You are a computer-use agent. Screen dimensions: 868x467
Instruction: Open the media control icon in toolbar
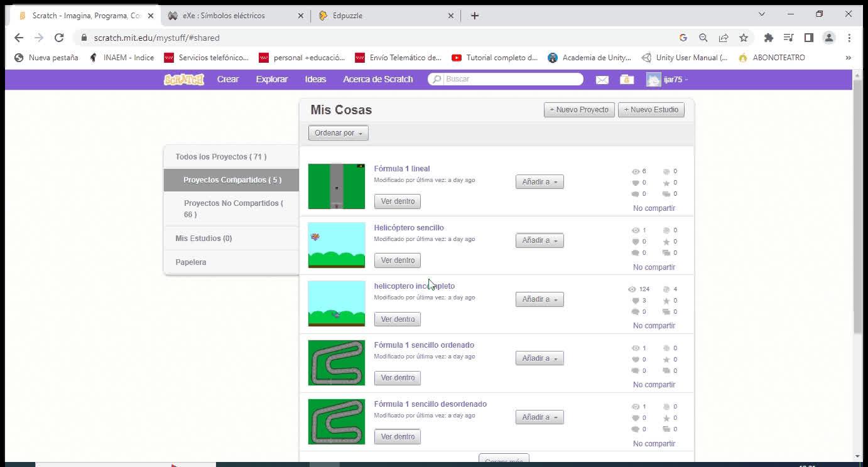point(789,38)
